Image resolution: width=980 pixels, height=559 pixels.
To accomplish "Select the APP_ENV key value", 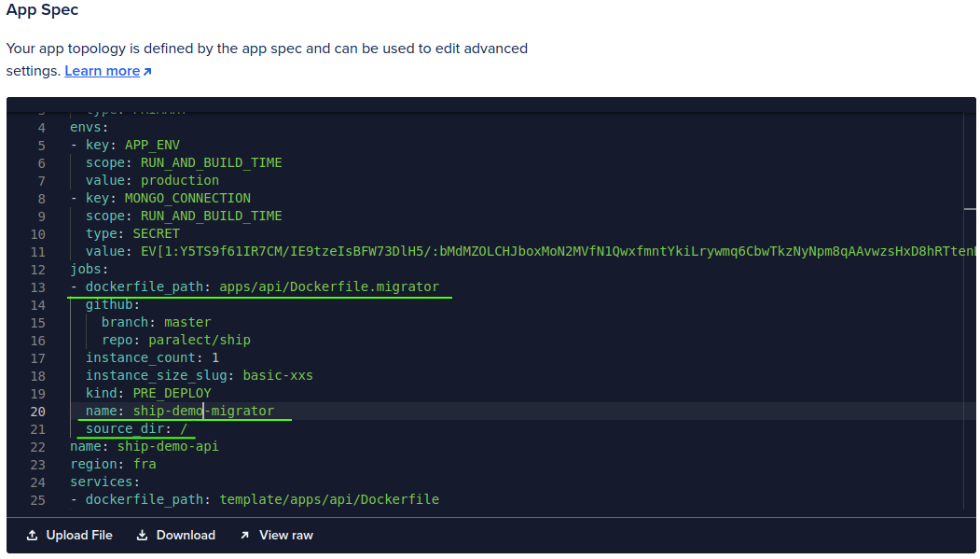I will pyautogui.click(x=152, y=145).
